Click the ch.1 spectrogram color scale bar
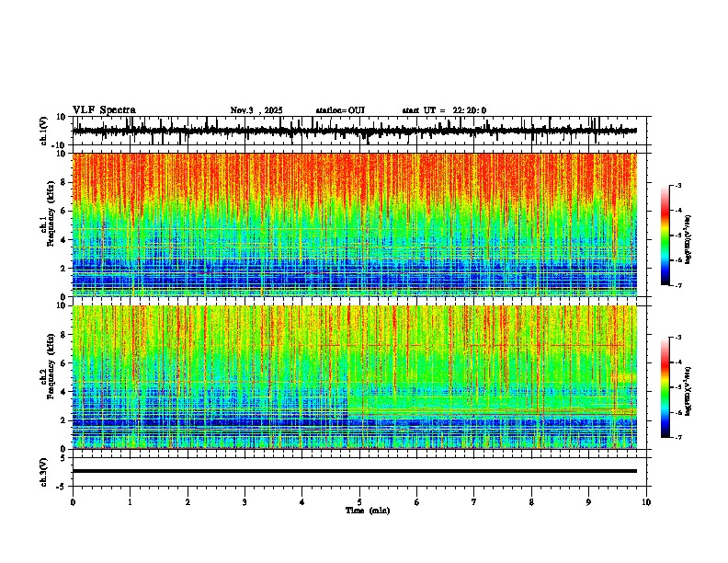Image resolution: width=728 pixels, height=563 pixels. point(665,236)
